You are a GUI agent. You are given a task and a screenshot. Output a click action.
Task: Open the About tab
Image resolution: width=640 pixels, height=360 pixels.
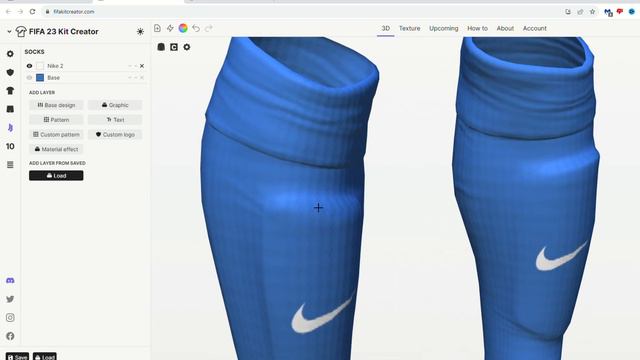(x=505, y=28)
